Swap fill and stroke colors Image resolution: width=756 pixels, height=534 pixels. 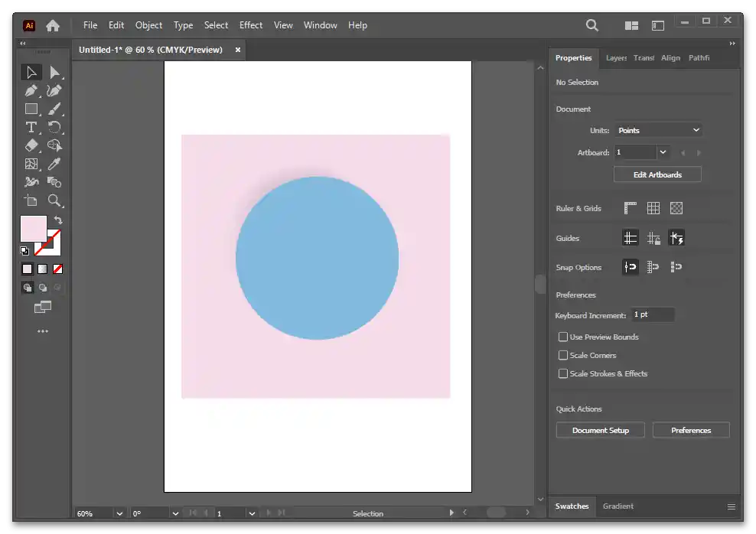tap(57, 220)
